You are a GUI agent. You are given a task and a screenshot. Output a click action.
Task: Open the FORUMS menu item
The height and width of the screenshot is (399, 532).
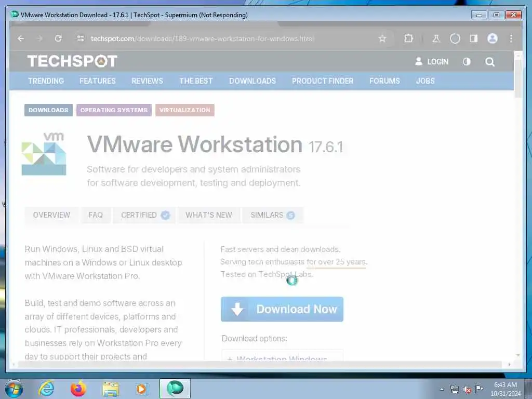click(385, 81)
